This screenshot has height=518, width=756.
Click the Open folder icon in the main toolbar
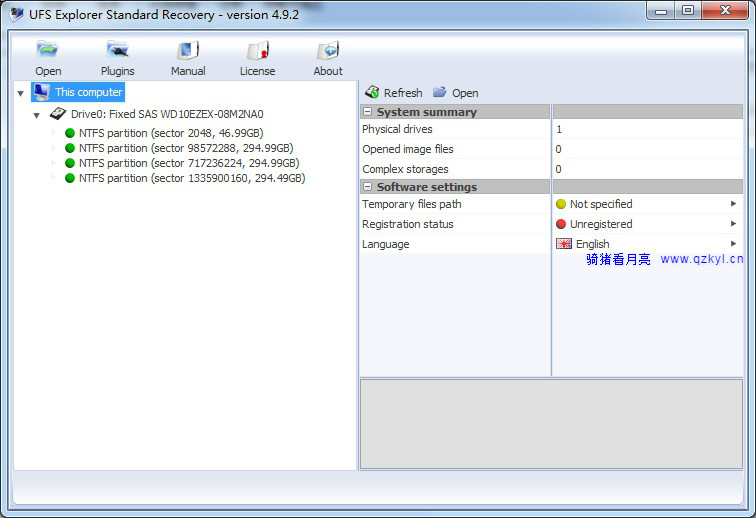47,50
